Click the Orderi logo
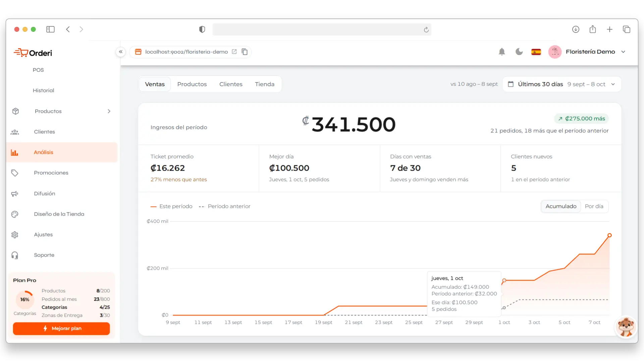The height and width of the screenshot is (362, 644). [x=33, y=53]
